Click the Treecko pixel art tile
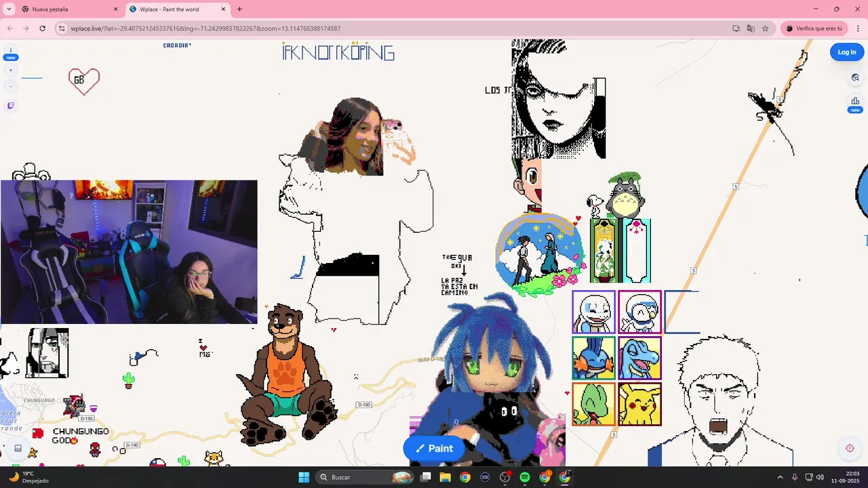This screenshot has width=868, height=488. click(594, 404)
